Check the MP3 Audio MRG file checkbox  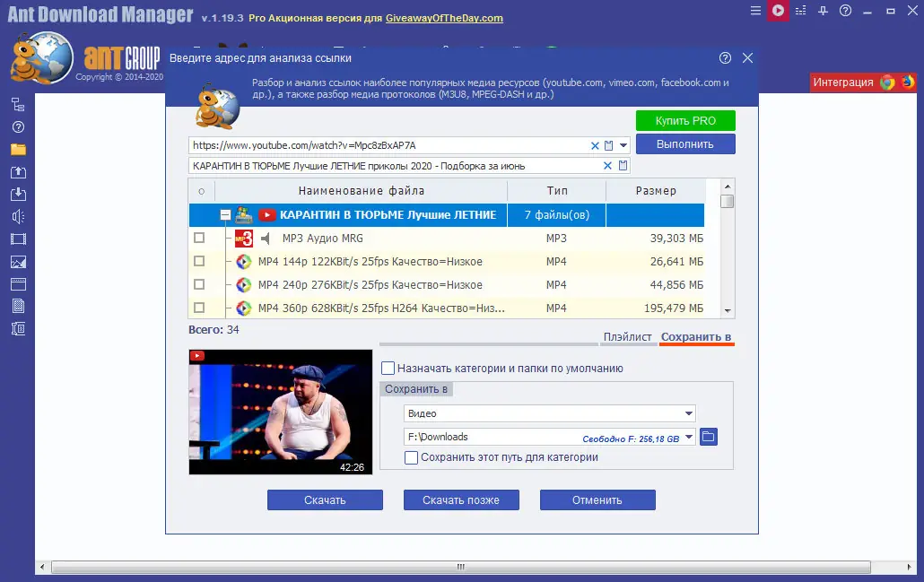click(x=201, y=239)
